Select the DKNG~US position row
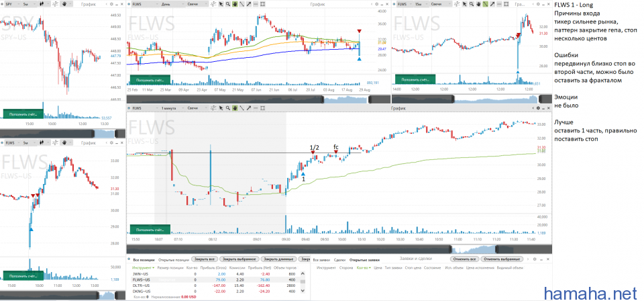Screen dimensions: 644x301 tap(216, 291)
